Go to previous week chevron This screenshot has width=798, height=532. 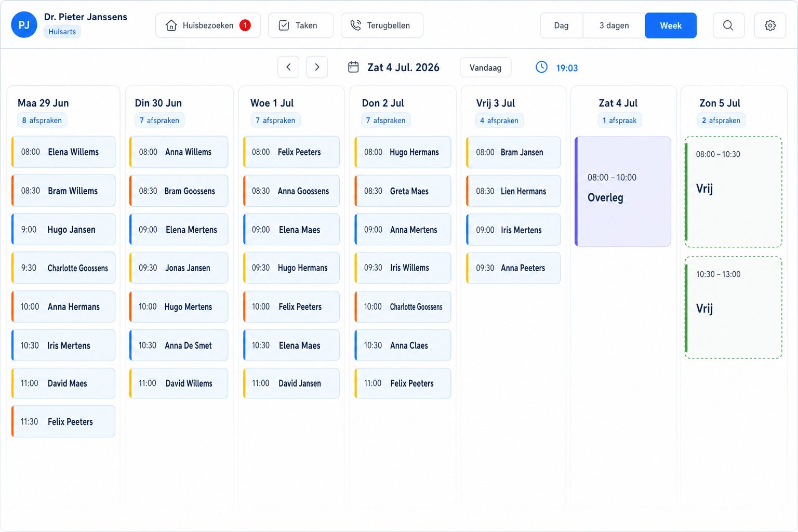coord(288,67)
